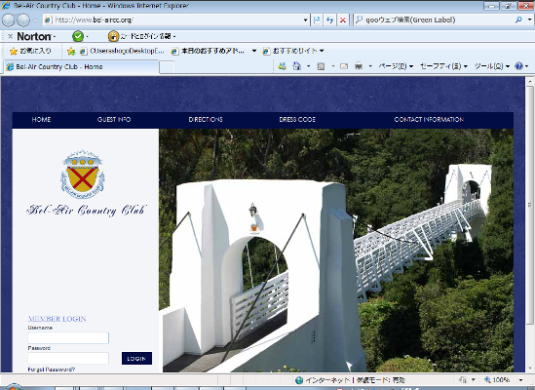The height and width of the screenshot is (390, 535).
Task: Click the Bel-Air Country Club script title
Action: pyautogui.click(x=87, y=210)
